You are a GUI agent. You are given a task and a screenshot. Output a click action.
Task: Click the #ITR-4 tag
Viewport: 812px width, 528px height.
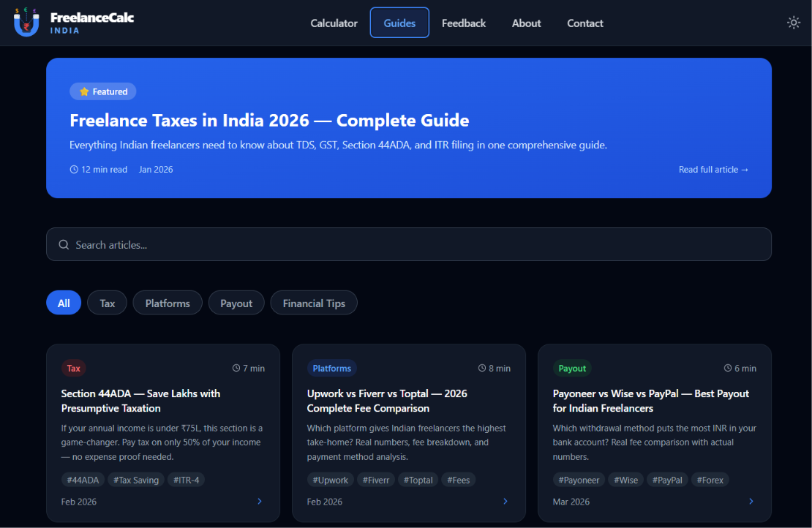click(186, 480)
